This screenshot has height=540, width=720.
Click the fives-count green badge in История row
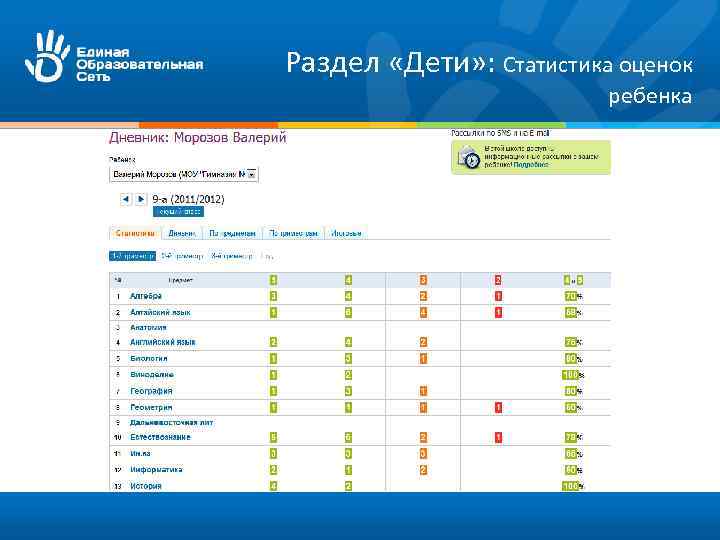(273, 486)
